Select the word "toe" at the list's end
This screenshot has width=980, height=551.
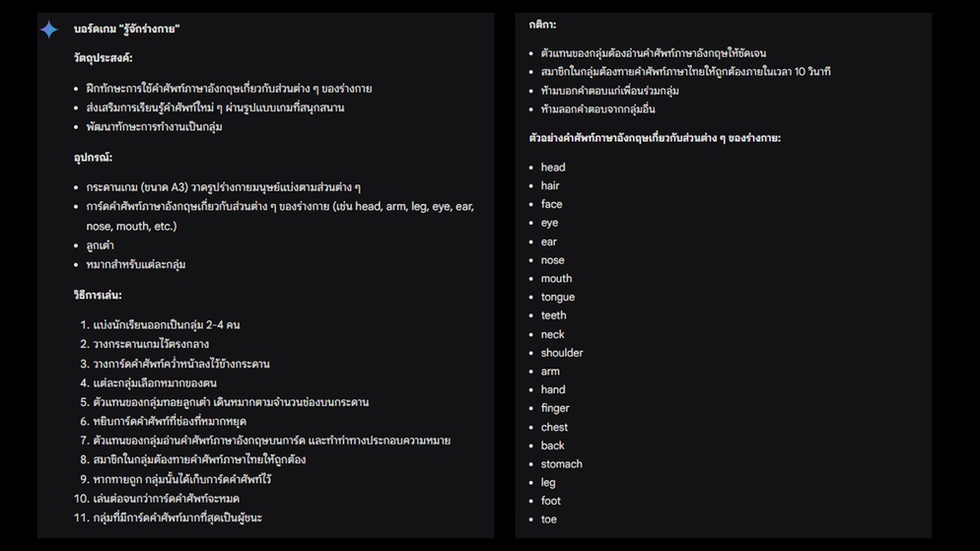(549, 519)
